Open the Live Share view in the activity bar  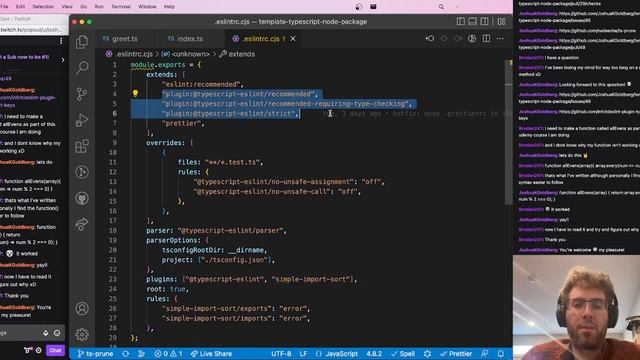pos(82,224)
